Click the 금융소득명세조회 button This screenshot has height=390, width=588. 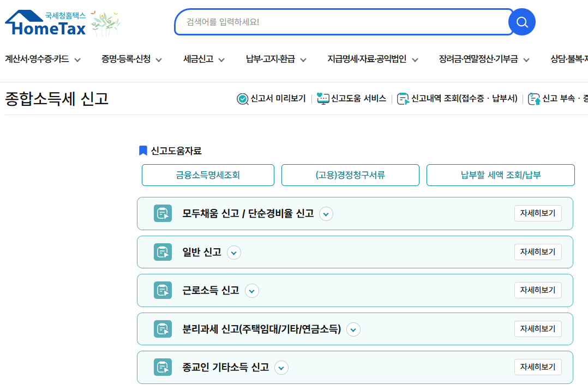208,175
